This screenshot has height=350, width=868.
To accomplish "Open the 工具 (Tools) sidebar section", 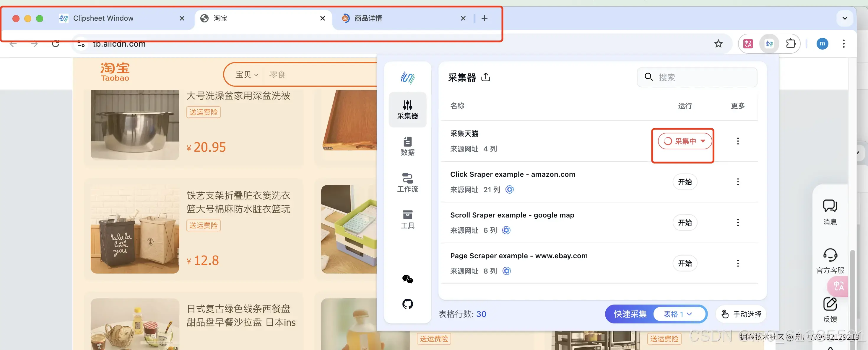I will point(407,219).
